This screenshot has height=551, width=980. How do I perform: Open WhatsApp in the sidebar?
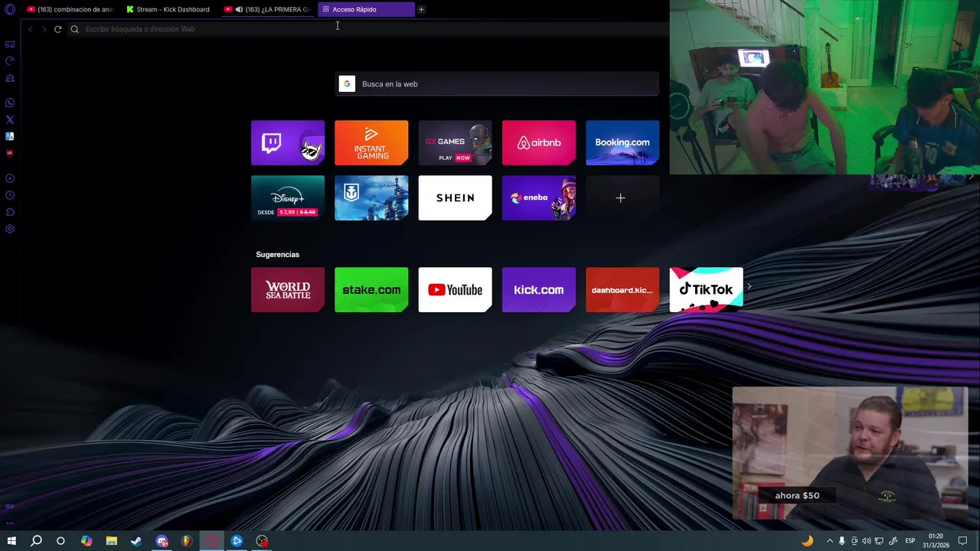click(x=10, y=103)
